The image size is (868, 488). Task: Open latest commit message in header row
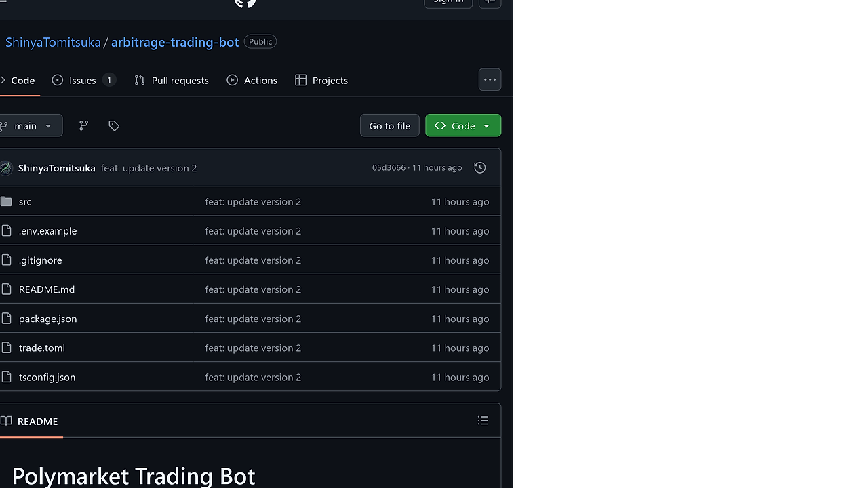(x=149, y=168)
